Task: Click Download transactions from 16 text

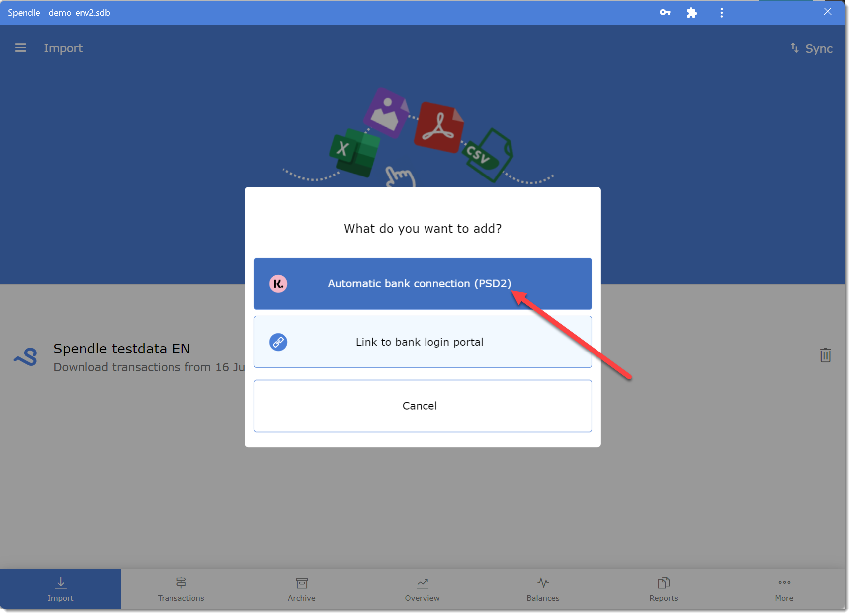Action: click(149, 367)
